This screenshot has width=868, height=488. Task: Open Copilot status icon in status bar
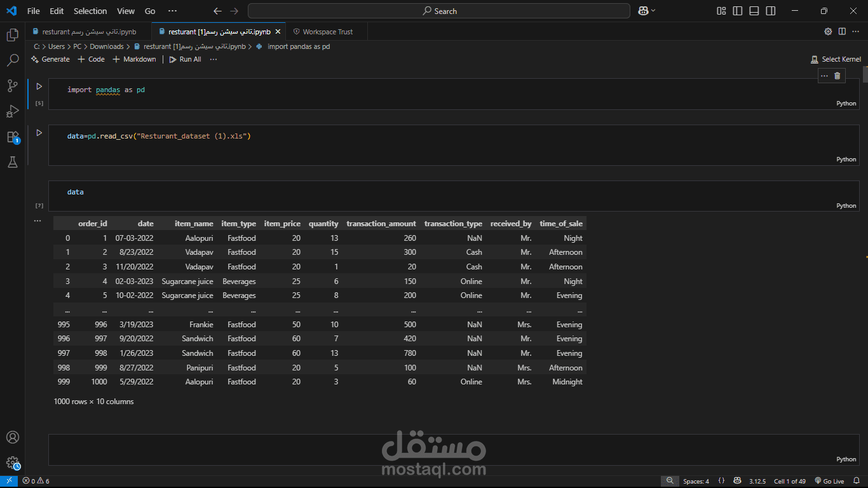[737, 481]
